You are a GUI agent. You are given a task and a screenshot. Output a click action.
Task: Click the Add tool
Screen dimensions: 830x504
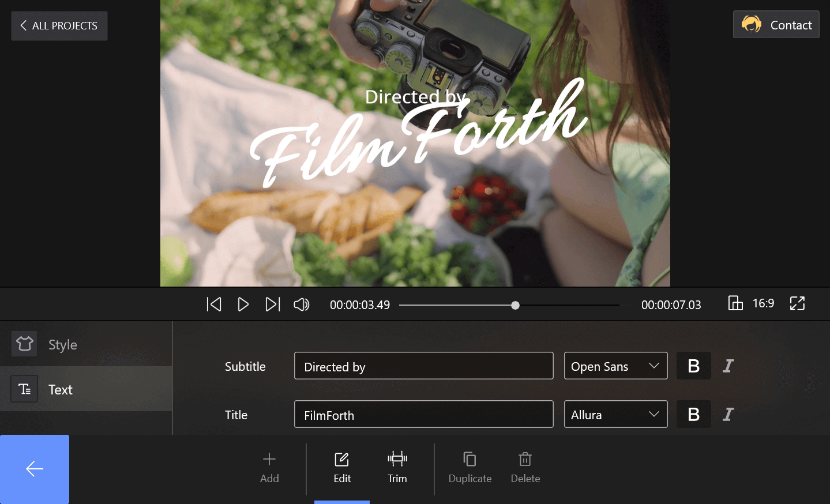[x=269, y=468]
